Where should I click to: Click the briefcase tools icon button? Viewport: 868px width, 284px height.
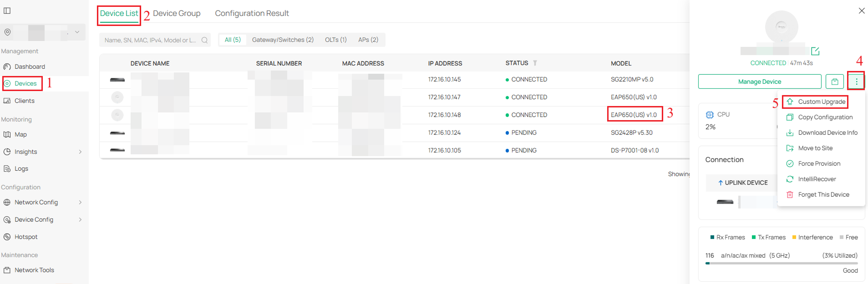coord(834,82)
